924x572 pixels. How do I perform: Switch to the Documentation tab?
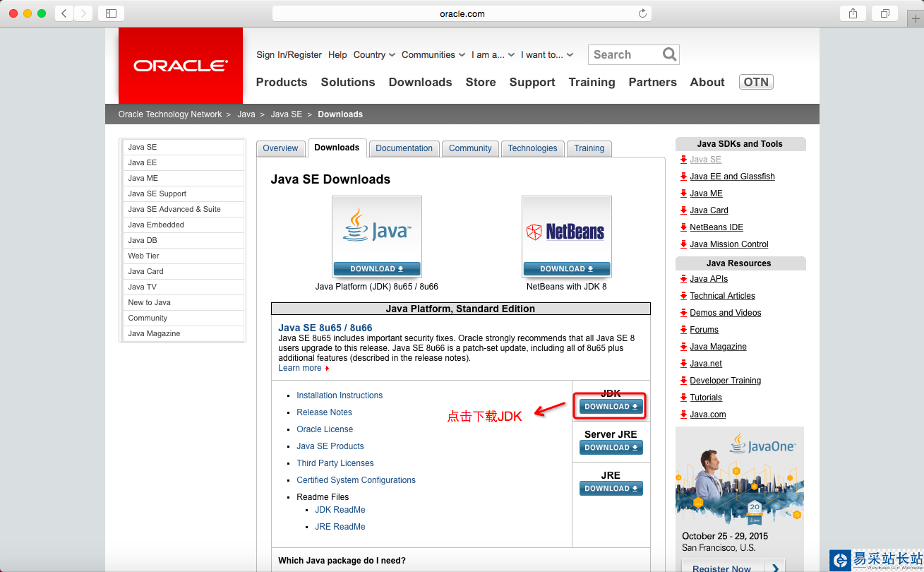pyautogui.click(x=404, y=148)
